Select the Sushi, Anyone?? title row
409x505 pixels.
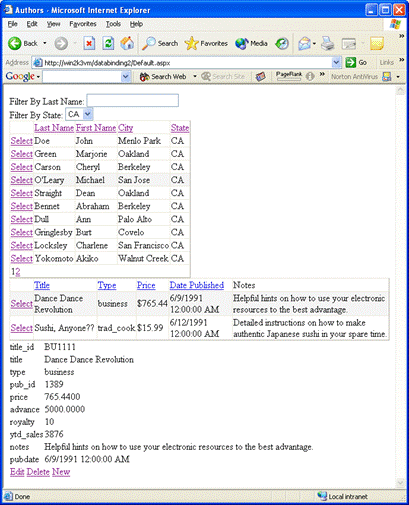click(x=22, y=328)
